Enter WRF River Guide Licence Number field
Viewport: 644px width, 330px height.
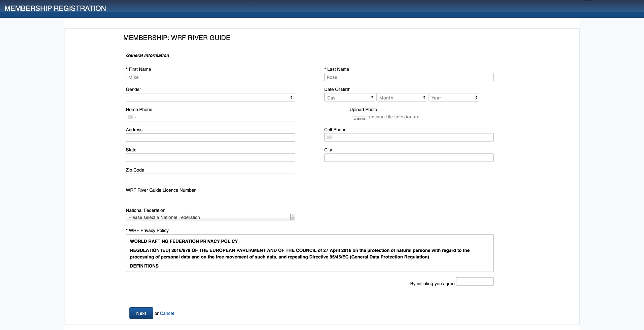point(210,198)
